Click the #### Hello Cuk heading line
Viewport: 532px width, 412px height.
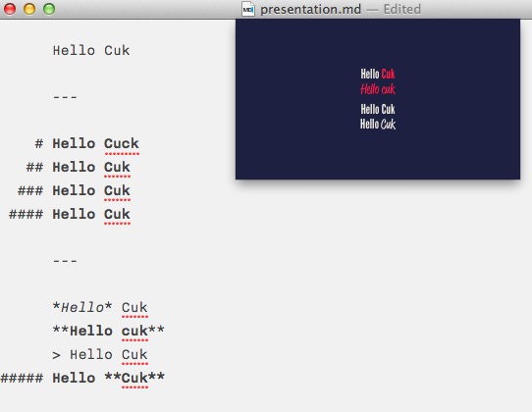point(70,214)
